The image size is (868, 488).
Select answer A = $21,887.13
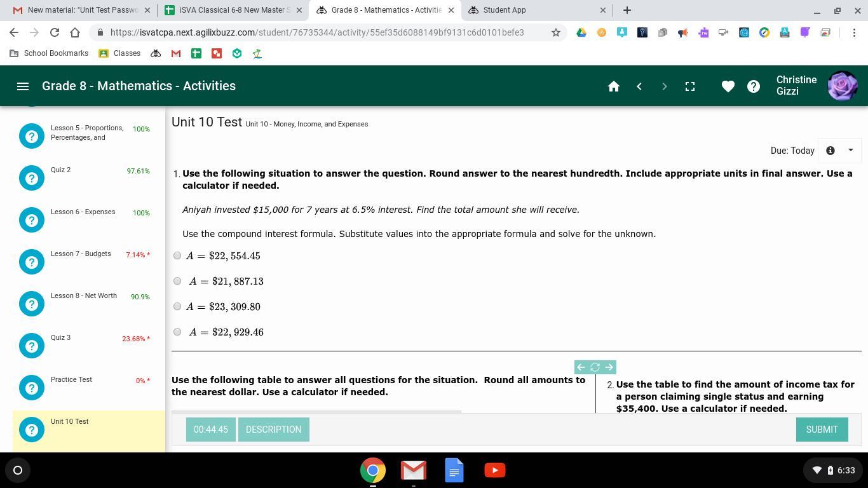[x=177, y=281]
